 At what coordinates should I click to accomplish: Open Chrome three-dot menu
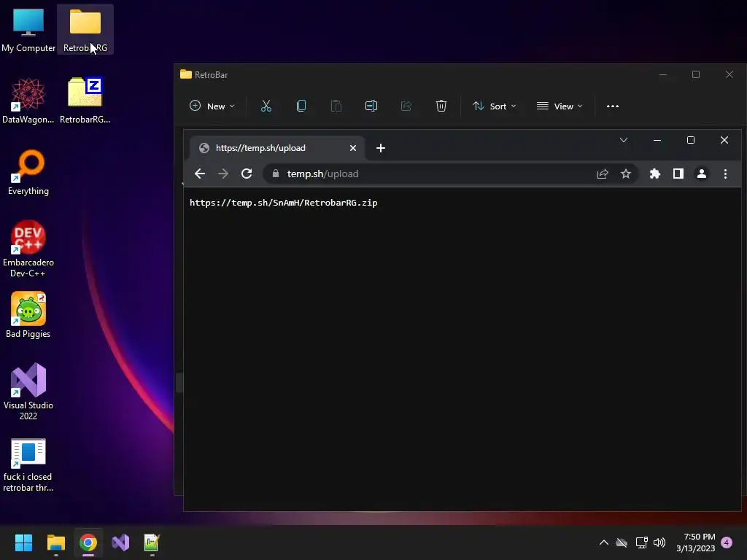click(725, 174)
